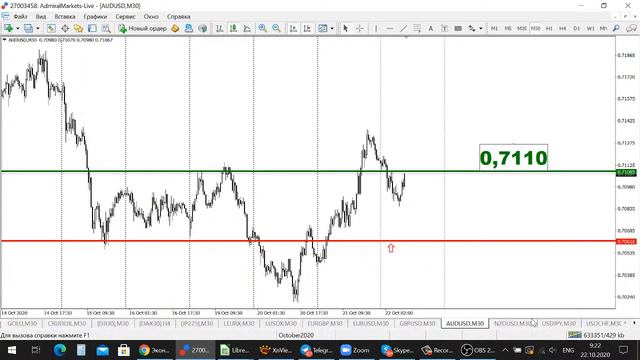Select the Text Label tool
This screenshot has width=640, height=360.
[444, 28]
